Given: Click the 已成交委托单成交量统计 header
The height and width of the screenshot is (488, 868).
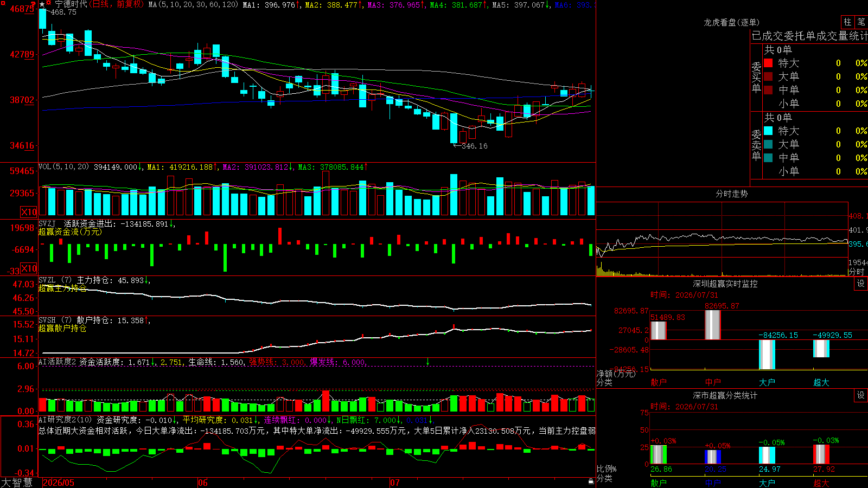Looking at the screenshot, I should pyautogui.click(x=809, y=36).
